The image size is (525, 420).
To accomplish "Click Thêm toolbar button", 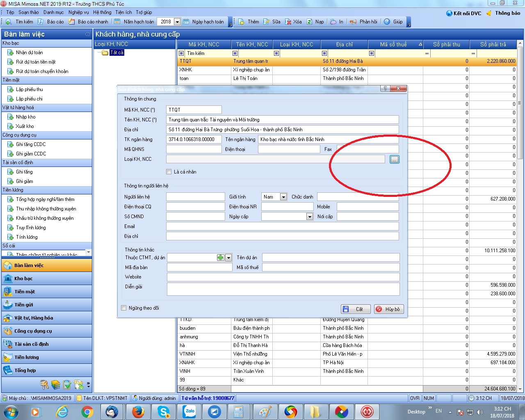I will coord(249,22).
